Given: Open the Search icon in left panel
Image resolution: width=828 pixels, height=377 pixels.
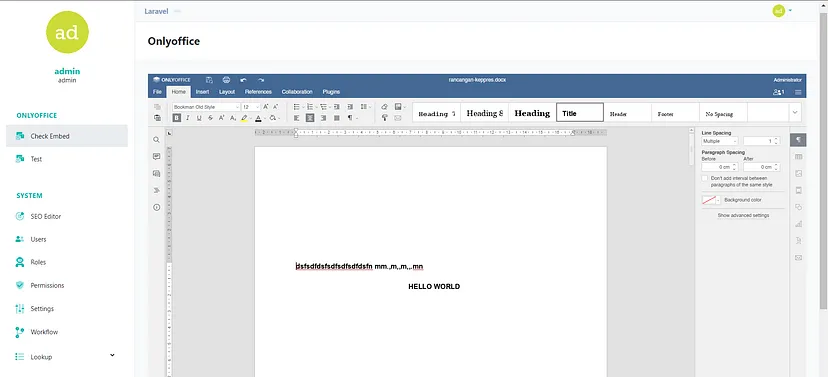Looking at the screenshot, I should [156, 140].
